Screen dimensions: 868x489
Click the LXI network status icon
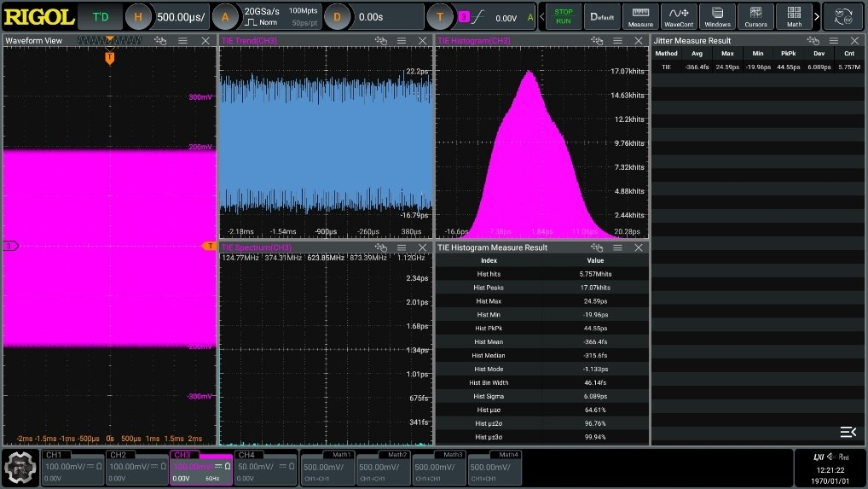[819, 457]
